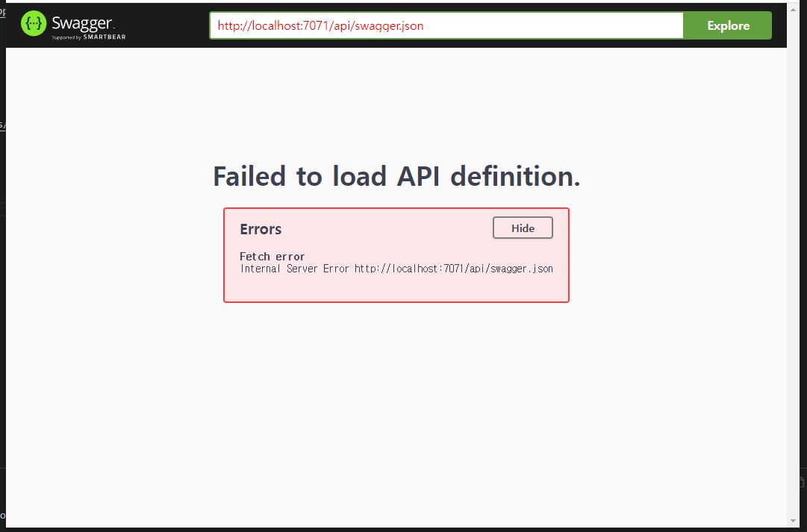Click the "Failed to load API definition." heading
Screen dimensions: 807x532
pos(396,177)
